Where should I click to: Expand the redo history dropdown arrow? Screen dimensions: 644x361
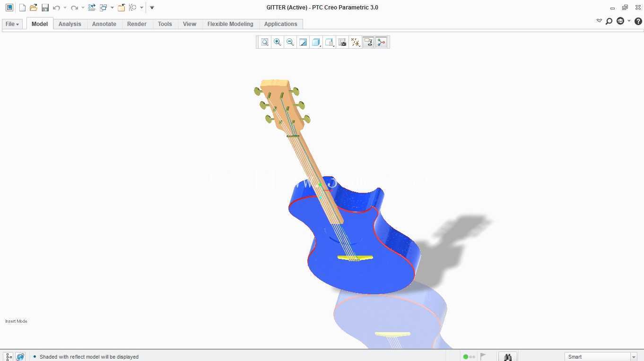click(83, 8)
